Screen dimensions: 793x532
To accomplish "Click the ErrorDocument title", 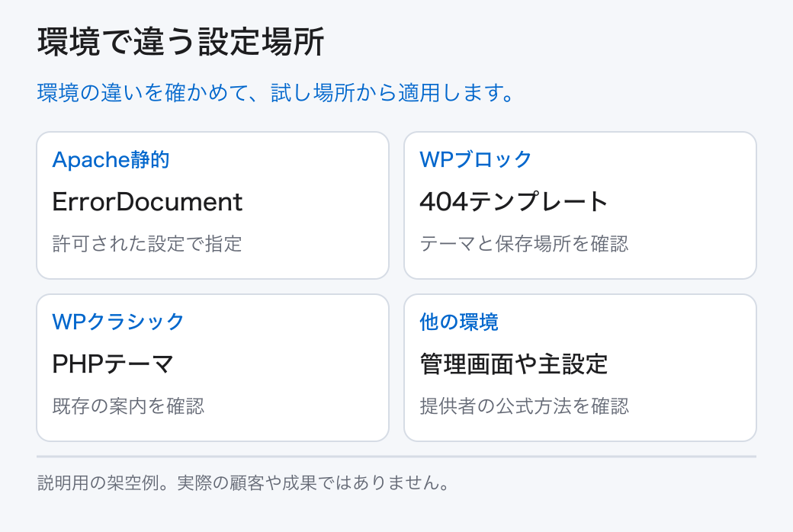I will [x=147, y=202].
